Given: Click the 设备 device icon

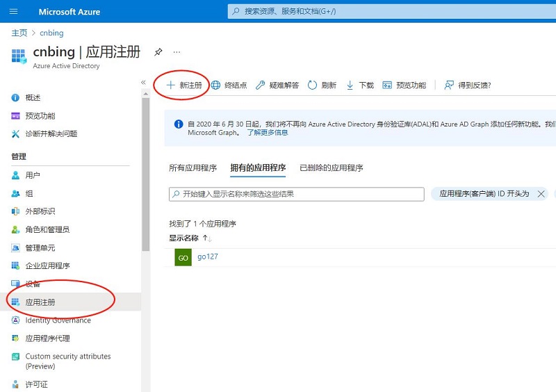Looking at the screenshot, I should coord(15,284).
